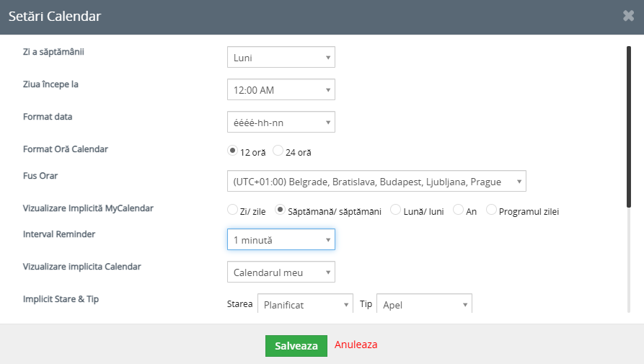Click the Fus Orar dropdown arrow
The width and height of the screenshot is (644, 364).
click(519, 182)
